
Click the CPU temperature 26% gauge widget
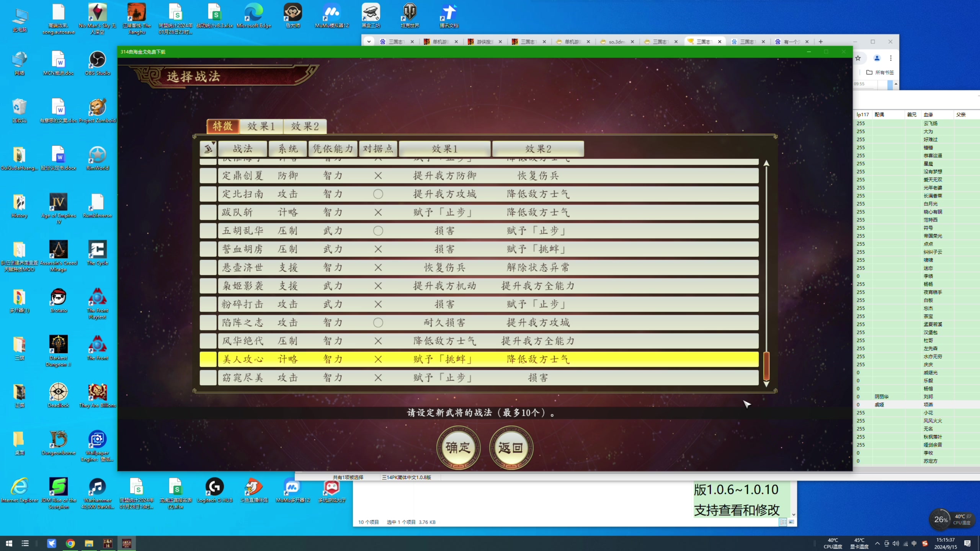click(941, 519)
